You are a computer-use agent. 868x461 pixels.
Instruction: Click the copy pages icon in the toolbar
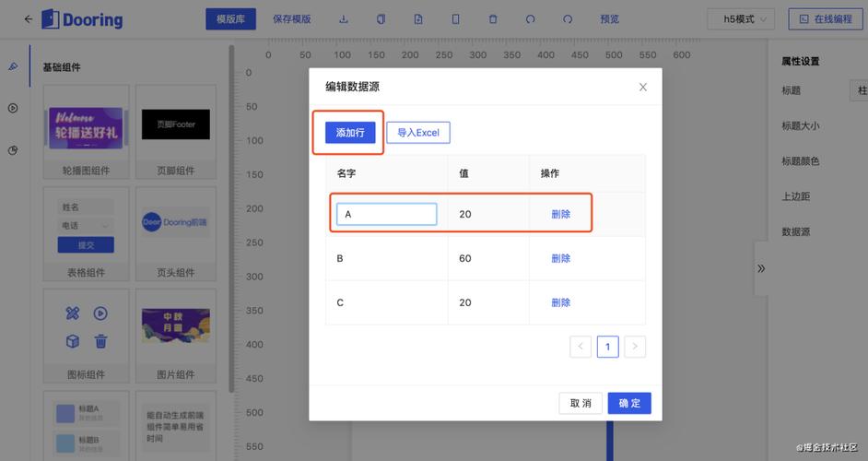tap(381, 19)
